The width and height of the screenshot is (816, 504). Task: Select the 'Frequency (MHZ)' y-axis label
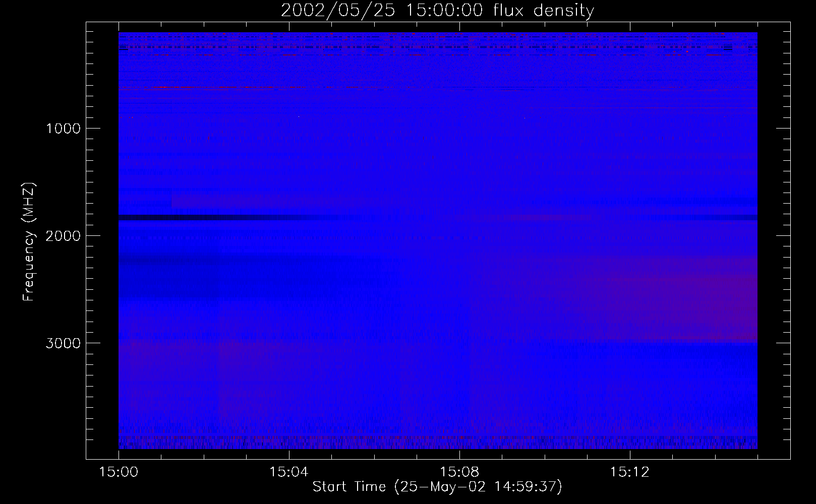(29, 242)
